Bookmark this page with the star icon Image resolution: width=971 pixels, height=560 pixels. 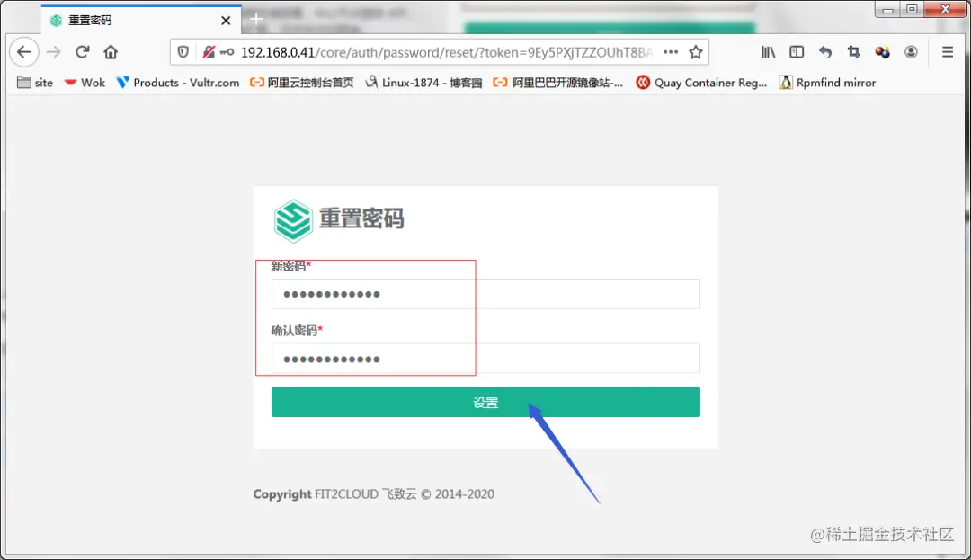pos(696,52)
